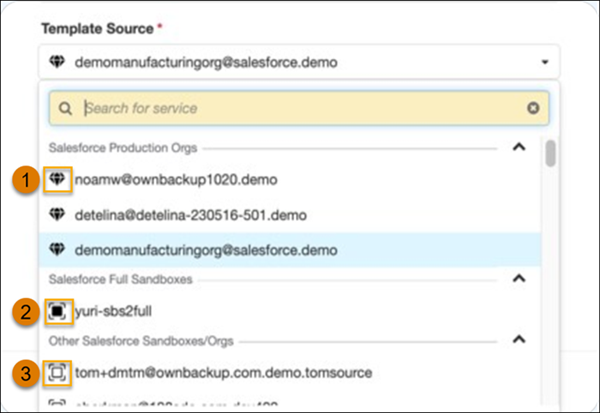The width and height of the screenshot is (600, 413).
Task: Click production org icon next to detelina@detelina-230516-501.demo
Action: pyautogui.click(x=57, y=214)
